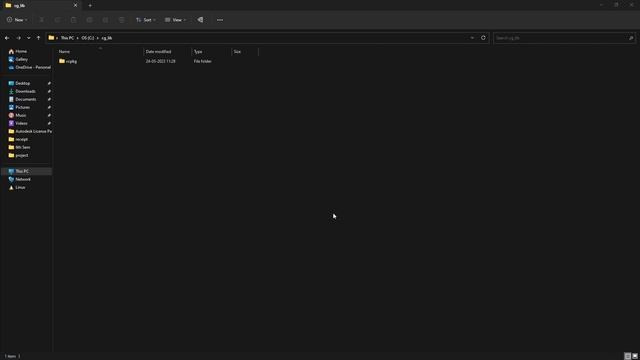
Task: Go forward with the Forward arrow
Action: (18, 38)
